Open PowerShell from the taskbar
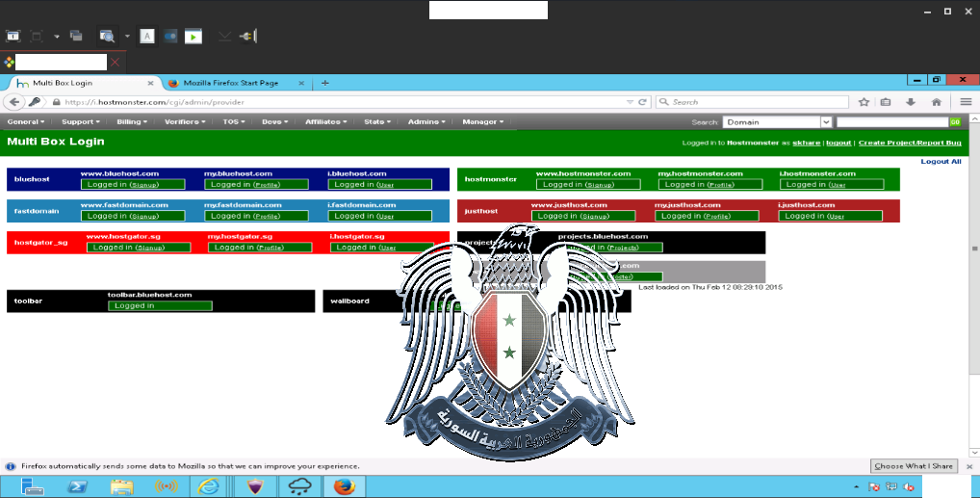This screenshot has height=498, width=980. (x=78, y=486)
